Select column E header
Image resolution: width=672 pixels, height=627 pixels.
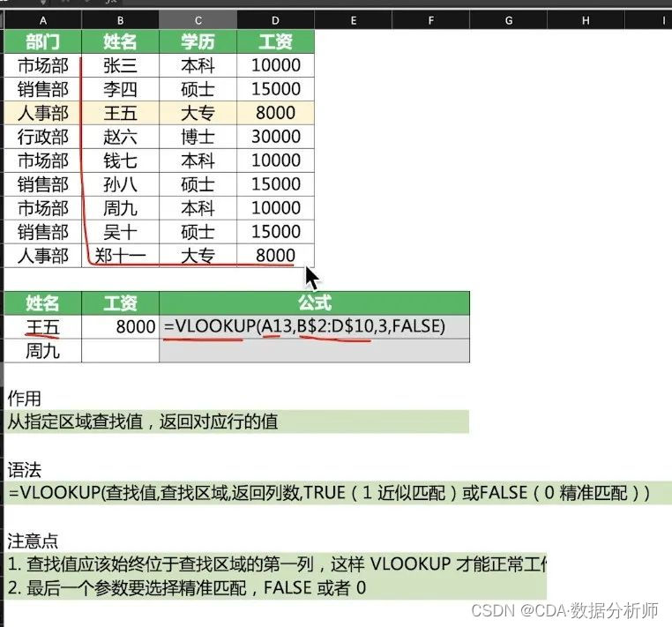point(353,20)
